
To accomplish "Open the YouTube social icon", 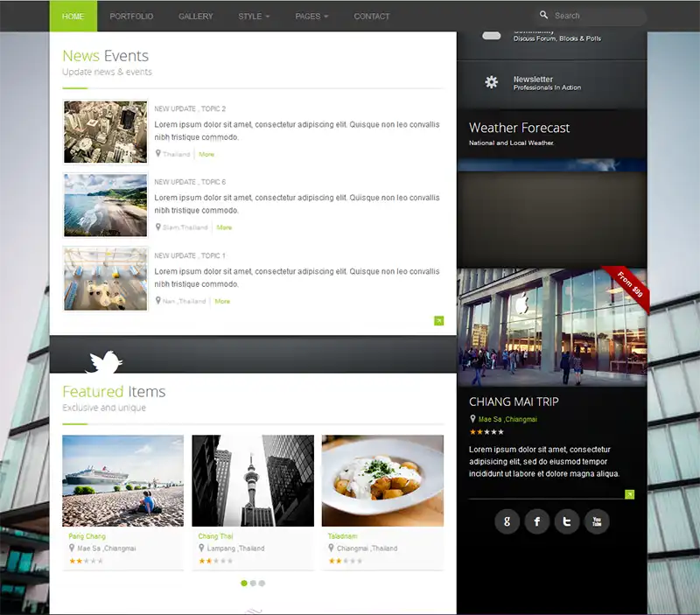I will (597, 522).
